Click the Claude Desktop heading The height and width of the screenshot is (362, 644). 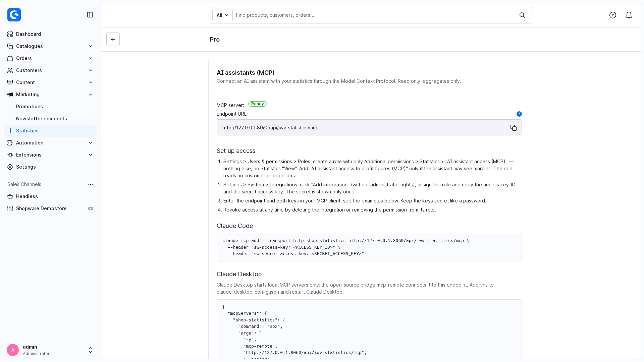[x=239, y=274]
